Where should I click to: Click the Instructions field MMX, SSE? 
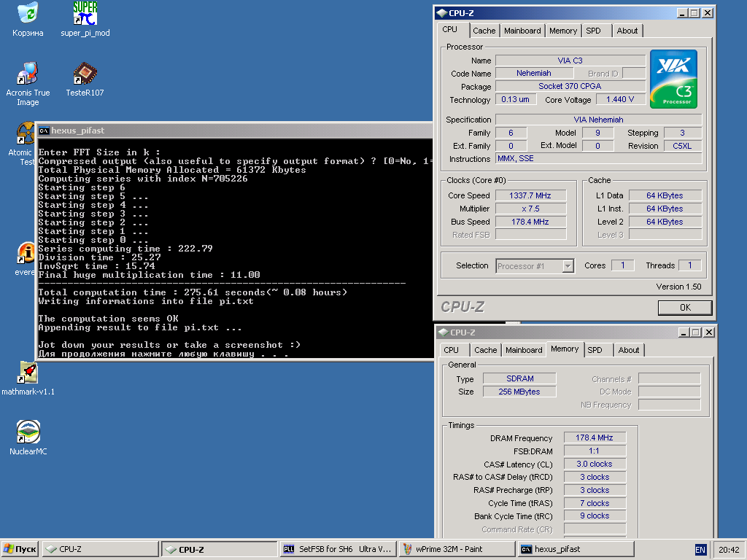coord(599,158)
